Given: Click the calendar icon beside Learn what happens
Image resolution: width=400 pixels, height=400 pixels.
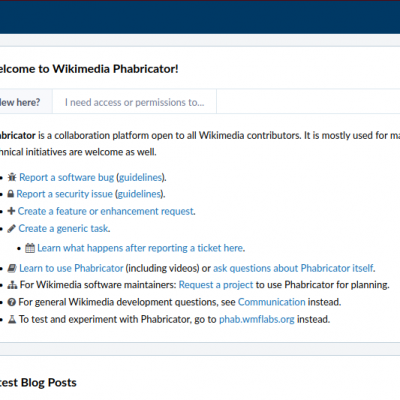Looking at the screenshot, I should tap(30, 248).
